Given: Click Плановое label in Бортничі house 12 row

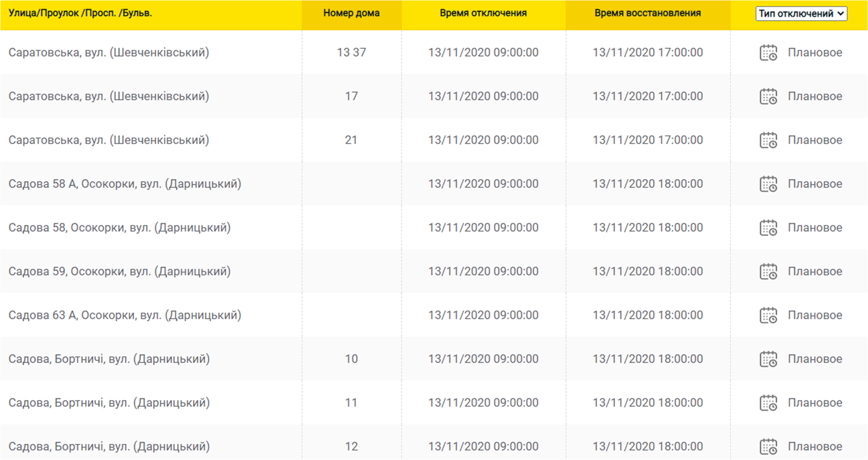Looking at the screenshot, I should tap(815, 446).
